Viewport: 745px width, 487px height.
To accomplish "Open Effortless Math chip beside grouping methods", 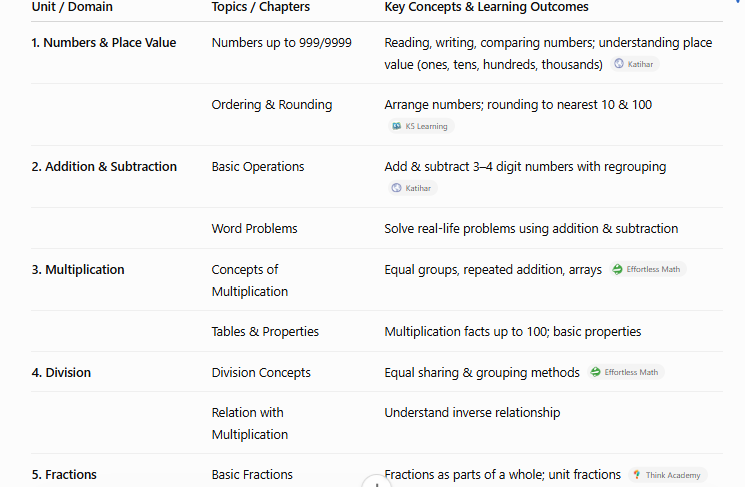I will pos(626,372).
